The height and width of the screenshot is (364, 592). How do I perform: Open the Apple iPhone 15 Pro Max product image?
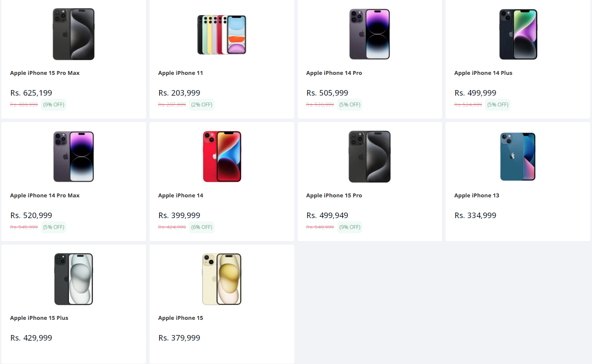click(x=73, y=34)
